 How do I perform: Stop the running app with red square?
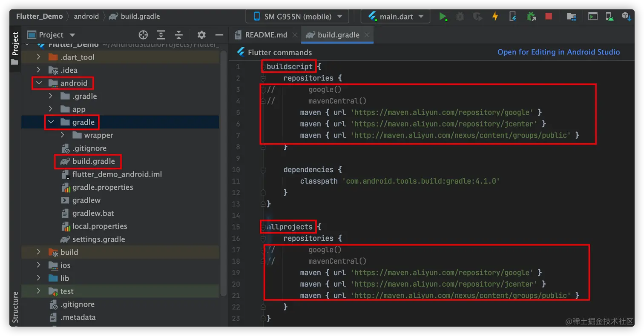coord(549,17)
